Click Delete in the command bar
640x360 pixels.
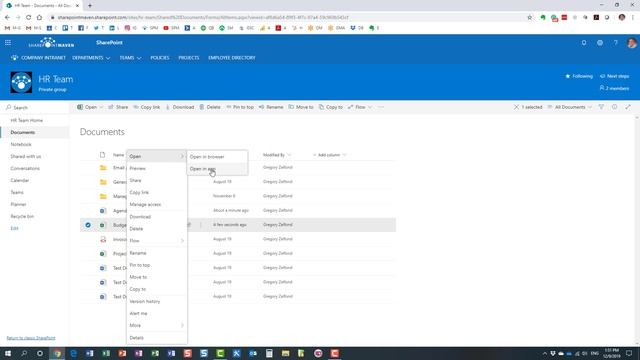coord(210,107)
